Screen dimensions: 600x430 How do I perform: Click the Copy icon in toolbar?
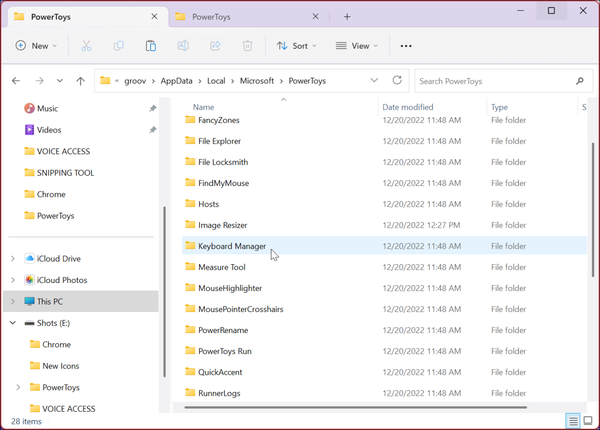click(118, 46)
